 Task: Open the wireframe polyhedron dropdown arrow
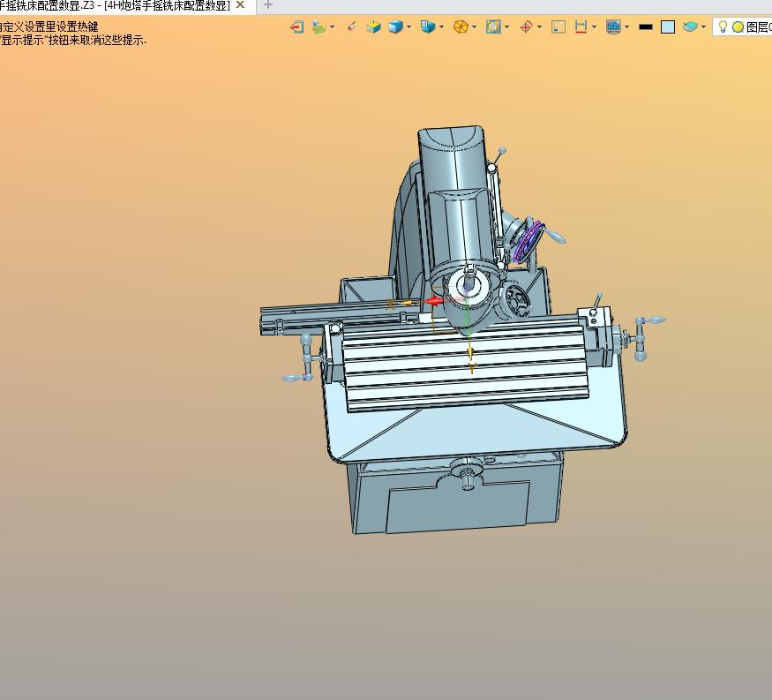[x=474, y=26]
